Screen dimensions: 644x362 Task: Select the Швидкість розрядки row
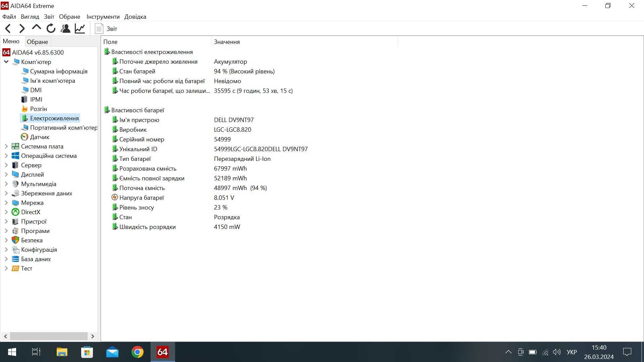[176, 227]
